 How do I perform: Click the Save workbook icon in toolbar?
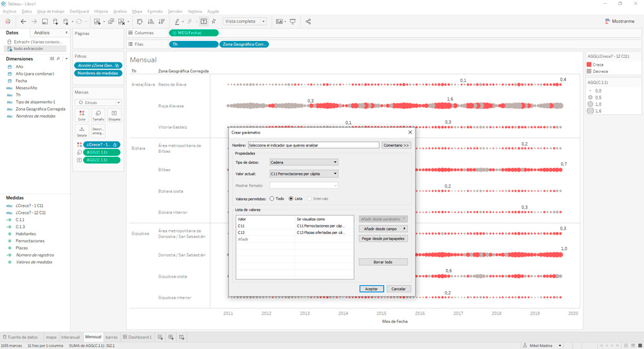click(x=45, y=21)
